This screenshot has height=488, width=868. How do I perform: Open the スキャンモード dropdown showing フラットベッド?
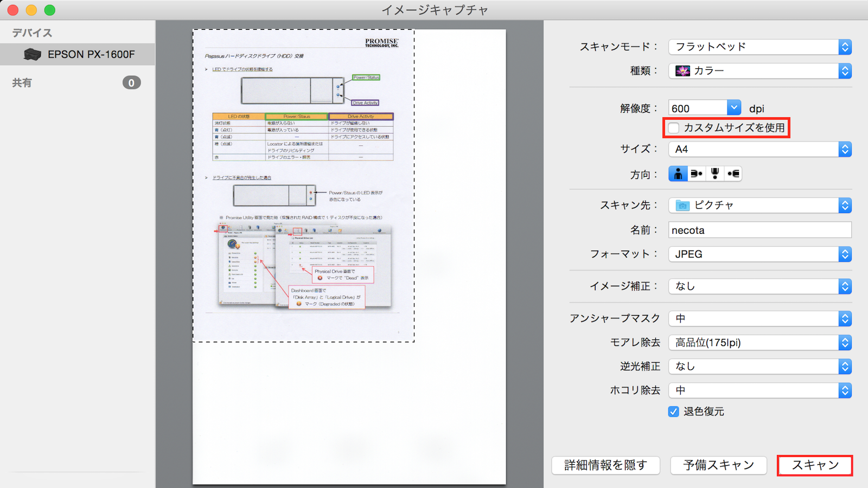click(759, 47)
